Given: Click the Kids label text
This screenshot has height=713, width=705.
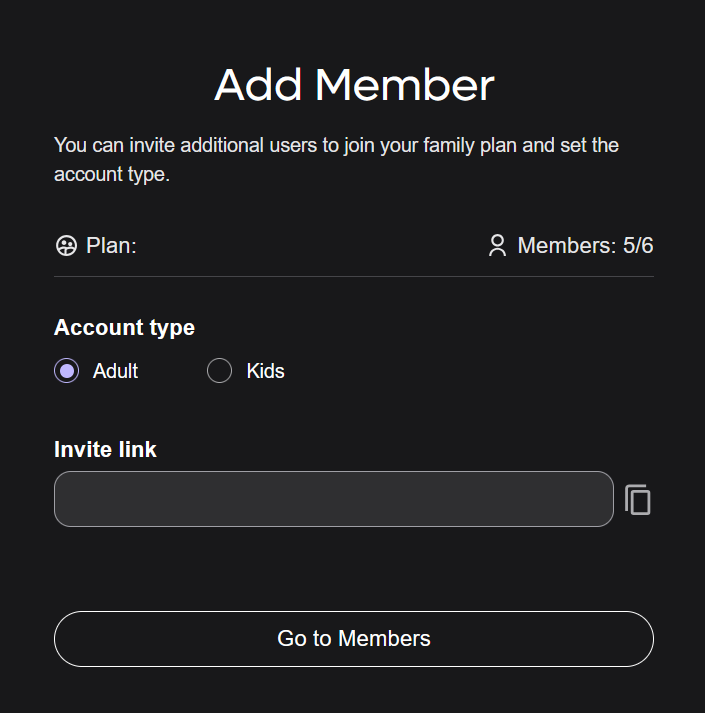Looking at the screenshot, I should point(265,371).
